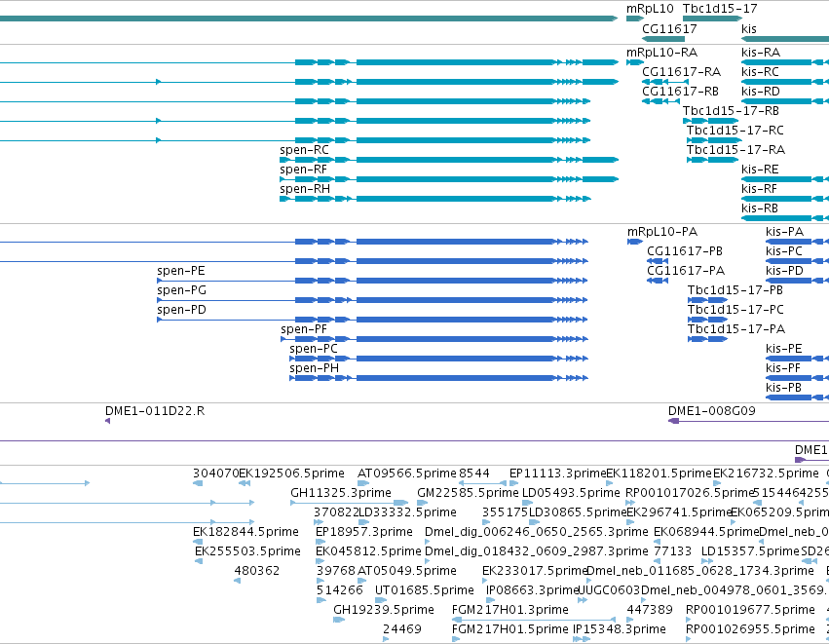Select the Dmel_dig_018432_0609_2987.3prime label
Image resolution: width=829 pixels, height=644 pixels.
pyautogui.click(x=537, y=551)
